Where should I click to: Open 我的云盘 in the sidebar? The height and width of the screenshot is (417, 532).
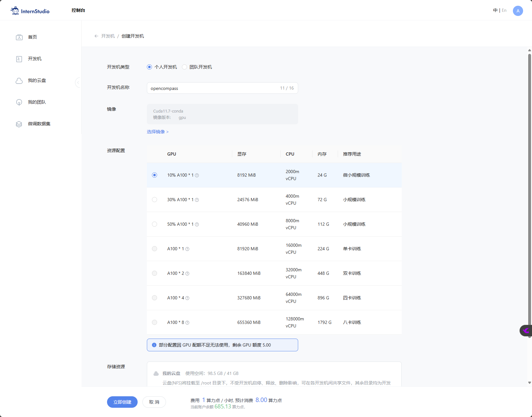pyautogui.click(x=37, y=80)
